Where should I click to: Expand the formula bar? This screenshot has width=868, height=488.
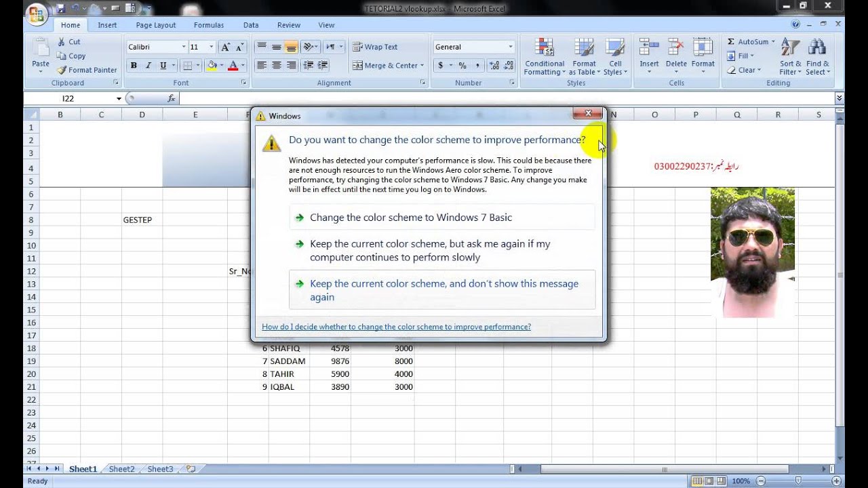tap(840, 98)
